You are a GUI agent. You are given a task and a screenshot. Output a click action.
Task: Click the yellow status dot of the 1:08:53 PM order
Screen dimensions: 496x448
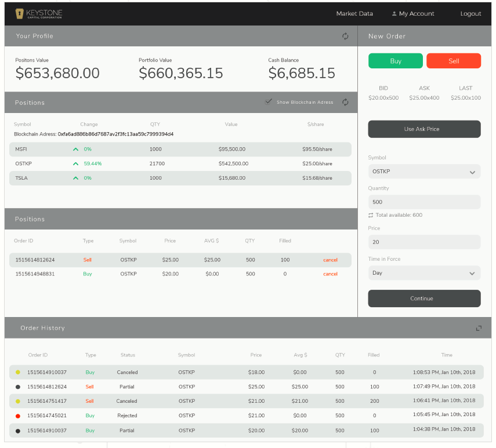point(18,372)
